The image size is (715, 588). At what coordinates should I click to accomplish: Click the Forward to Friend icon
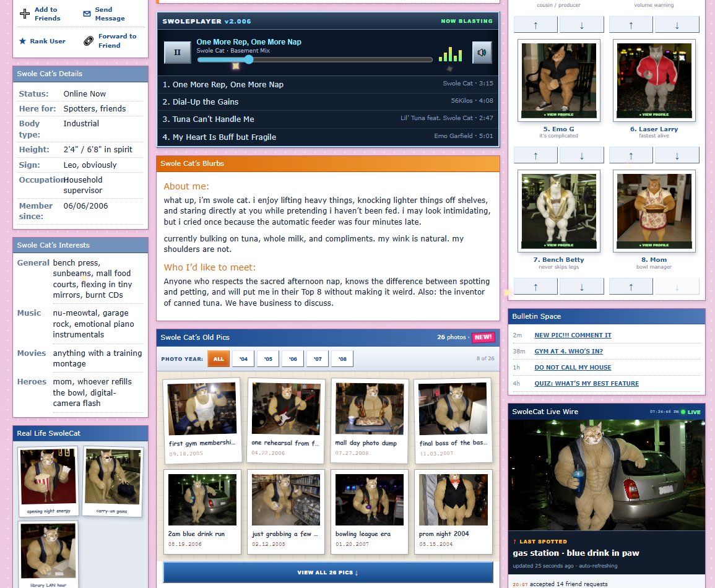[89, 41]
